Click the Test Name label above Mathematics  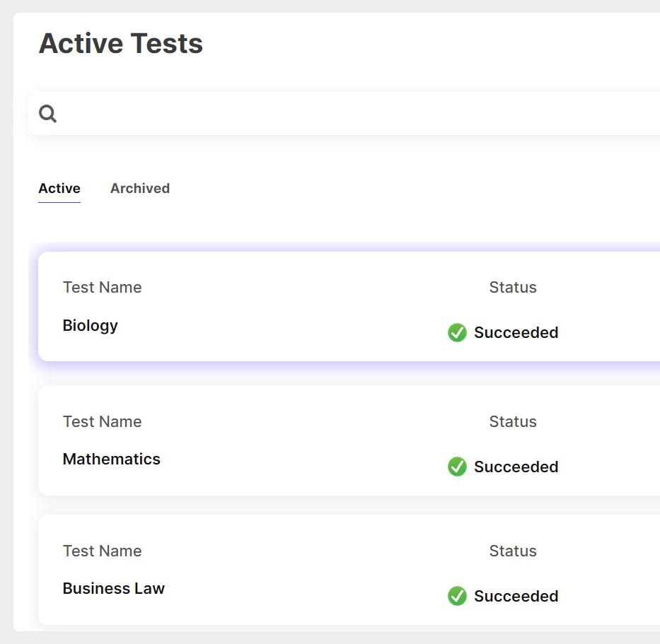coord(103,421)
